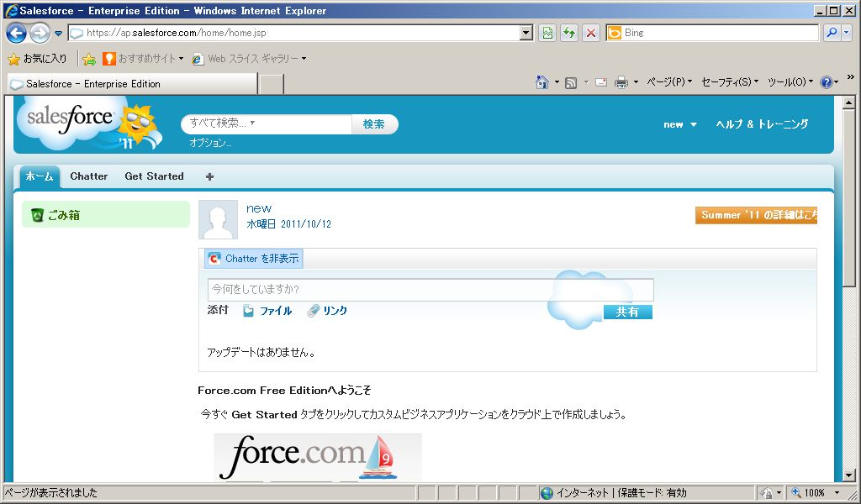Open the おすすめサイト link
The width and height of the screenshot is (861, 504).
pos(143,59)
